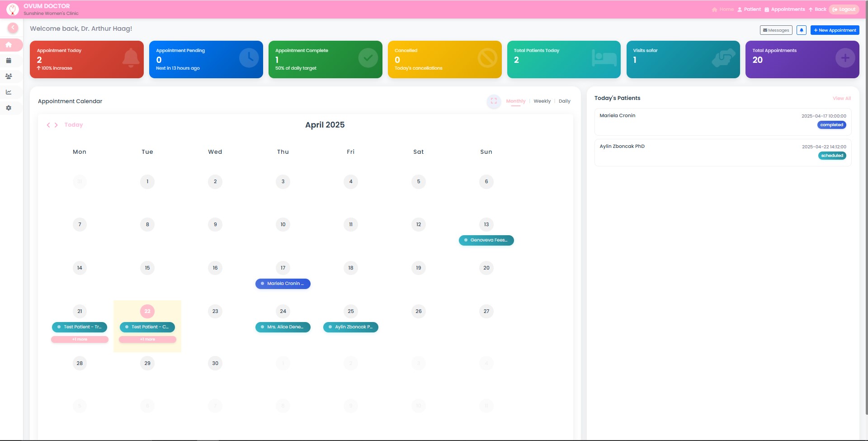Collapse the sidebar with the pink arrow

(x=13, y=28)
